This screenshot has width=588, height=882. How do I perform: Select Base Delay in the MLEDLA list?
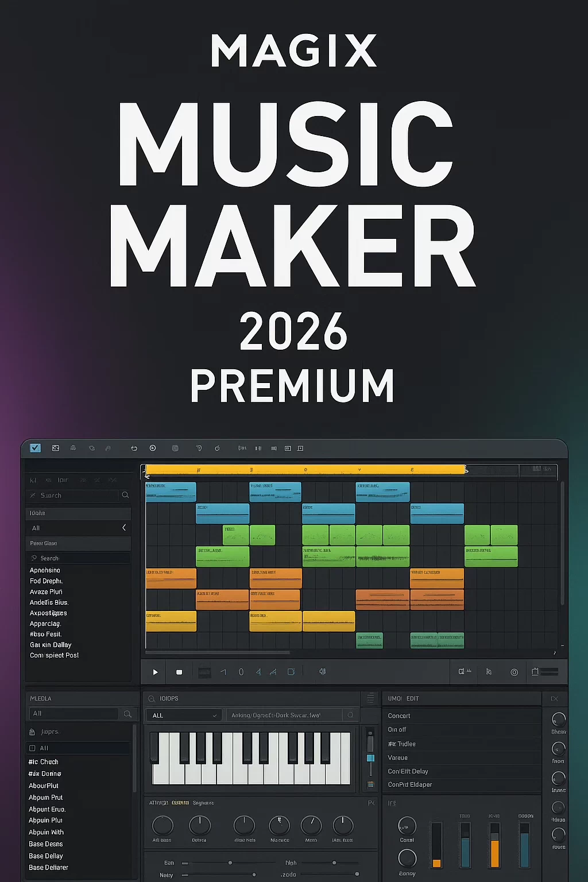click(x=46, y=856)
